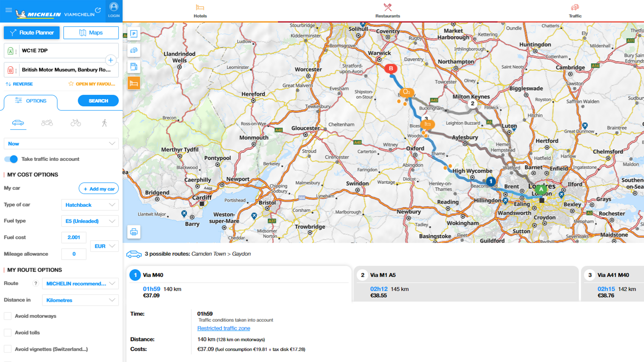Open Route MICHELIN recommended dropdown

pos(80,284)
